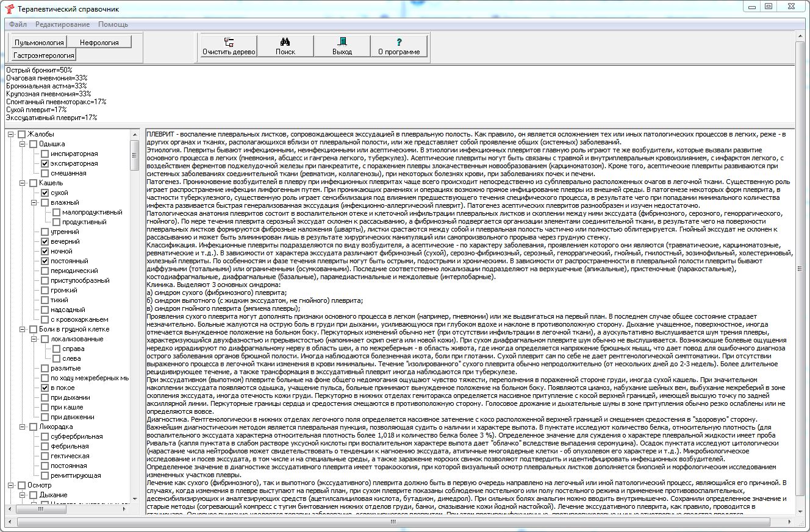The image size is (810, 532).
Task: Click the 'Сухой плеврит=17%' result line
Action: (37, 110)
